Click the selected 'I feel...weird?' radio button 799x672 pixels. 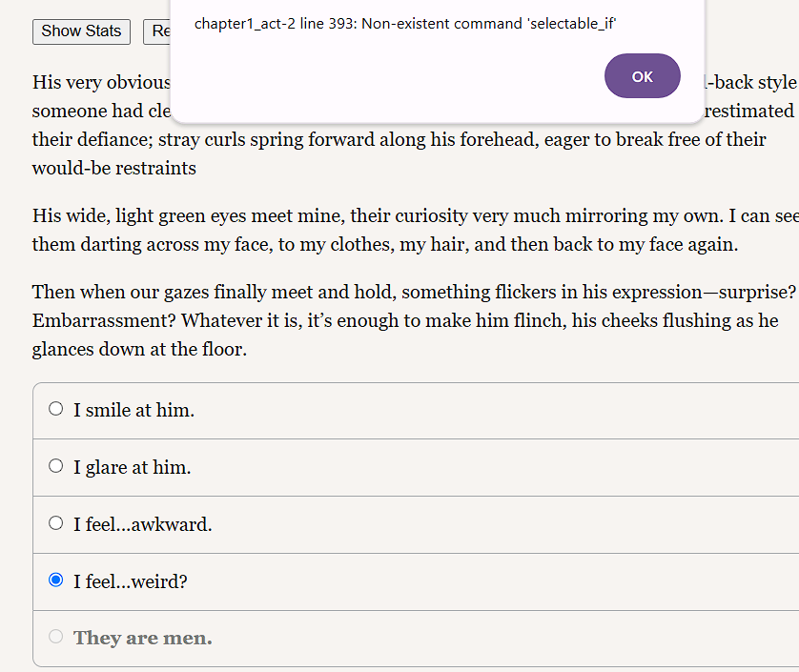coord(55,580)
